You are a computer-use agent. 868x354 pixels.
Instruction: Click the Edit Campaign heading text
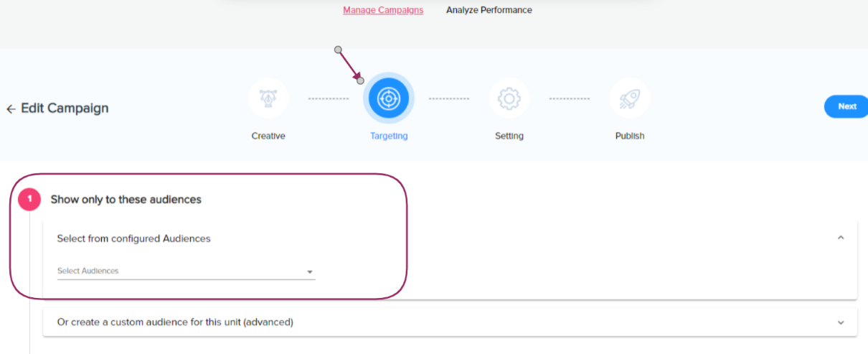pos(65,108)
